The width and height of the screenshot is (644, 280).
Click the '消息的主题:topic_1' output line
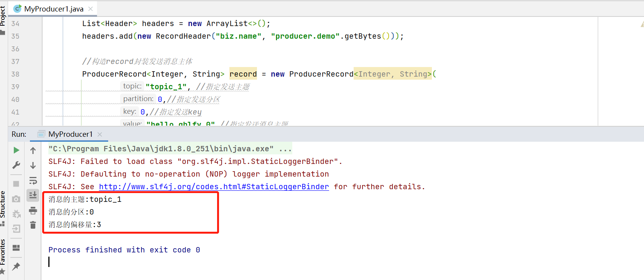point(85,199)
